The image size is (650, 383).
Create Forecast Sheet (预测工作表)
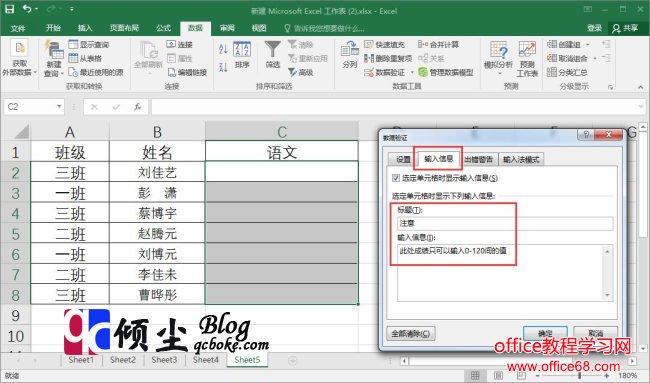tap(527, 59)
